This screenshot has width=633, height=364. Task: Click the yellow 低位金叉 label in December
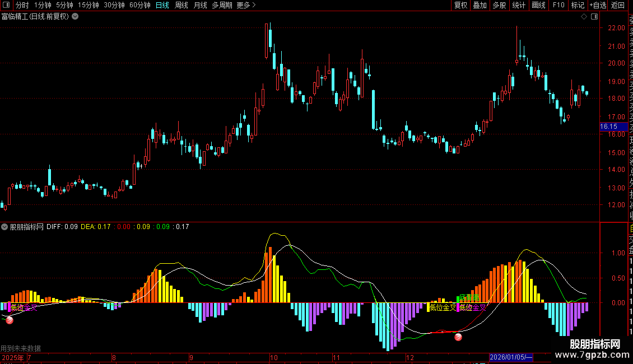443,307
